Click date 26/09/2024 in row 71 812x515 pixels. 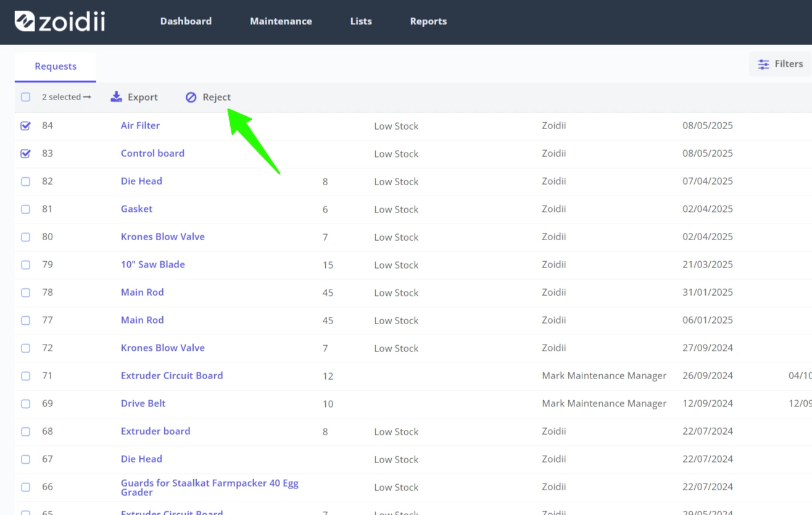[708, 376]
